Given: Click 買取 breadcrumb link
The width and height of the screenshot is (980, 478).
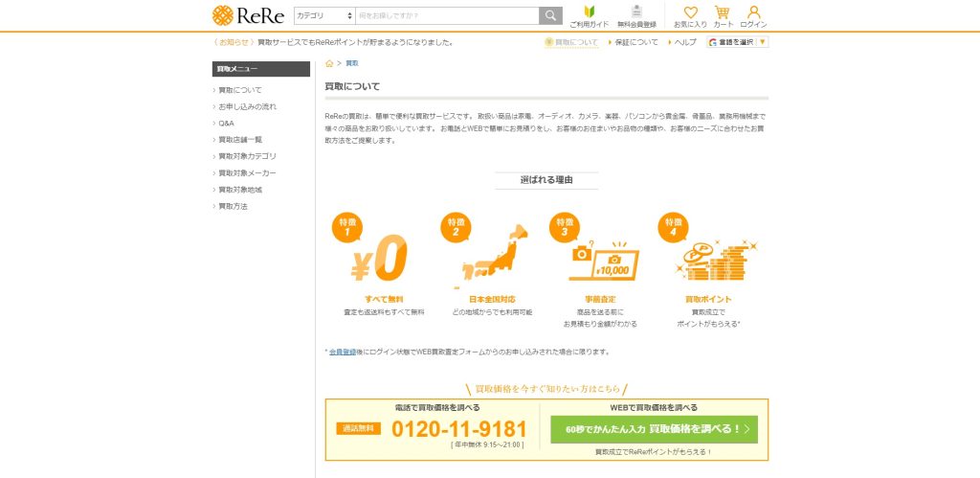Looking at the screenshot, I should point(352,63).
